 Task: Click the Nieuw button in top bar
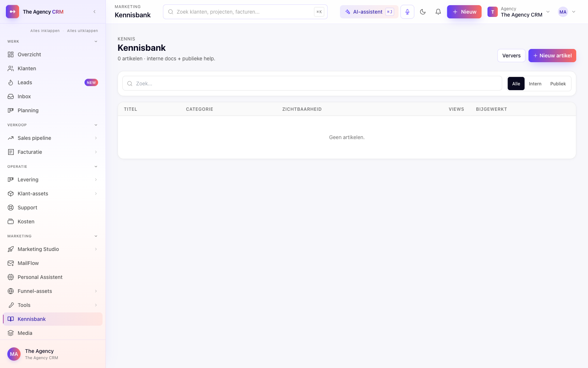pos(464,12)
